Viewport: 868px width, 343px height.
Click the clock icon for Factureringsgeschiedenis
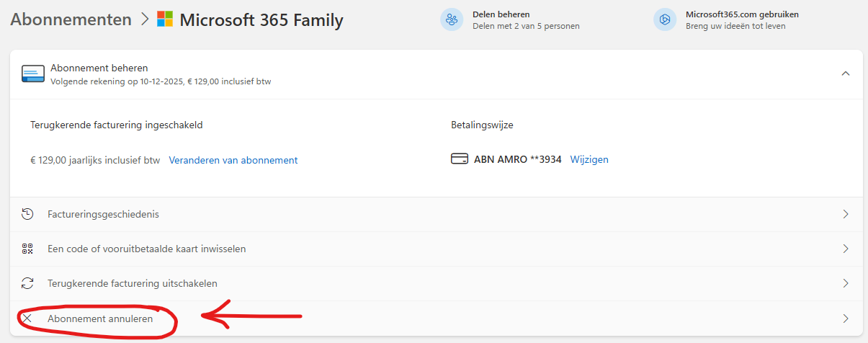pyautogui.click(x=27, y=214)
